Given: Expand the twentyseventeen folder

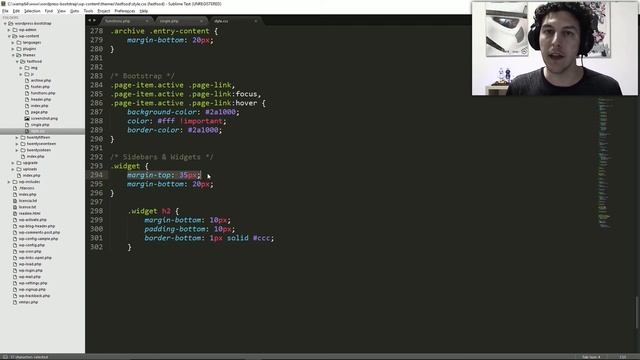Looking at the screenshot, I should pyautogui.click(x=17, y=144).
